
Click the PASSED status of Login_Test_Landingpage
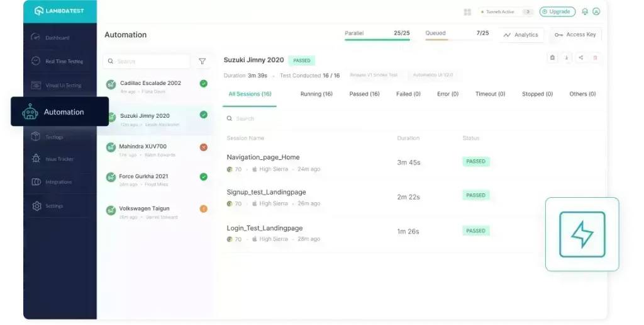pos(475,231)
